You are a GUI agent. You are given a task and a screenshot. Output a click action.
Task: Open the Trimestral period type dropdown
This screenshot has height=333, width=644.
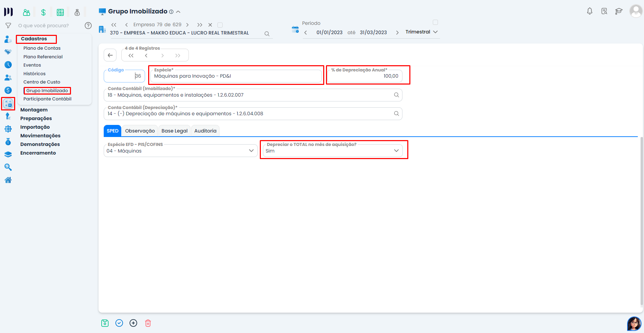(421, 32)
